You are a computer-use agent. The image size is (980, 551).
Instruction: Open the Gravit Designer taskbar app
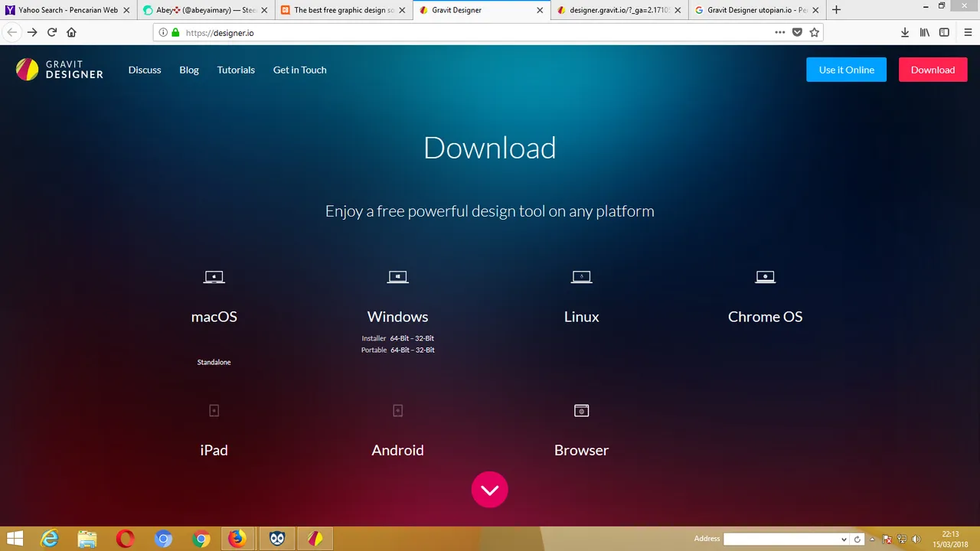[315, 539]
